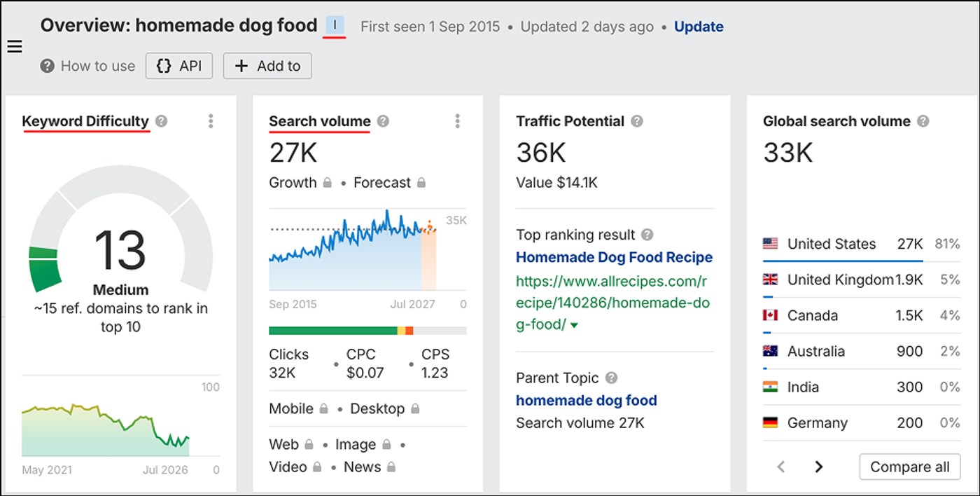Select the Germany row

pyautogui.click(x=861, y=422)
